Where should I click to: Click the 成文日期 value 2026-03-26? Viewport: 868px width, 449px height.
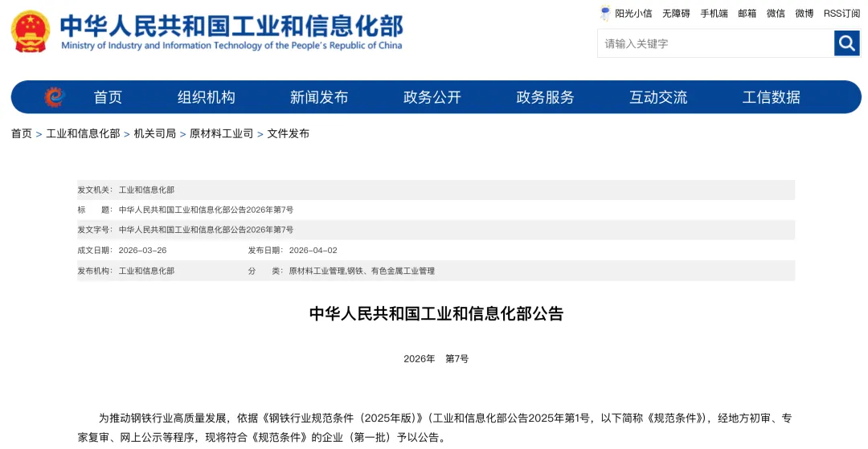click(143, 250)
